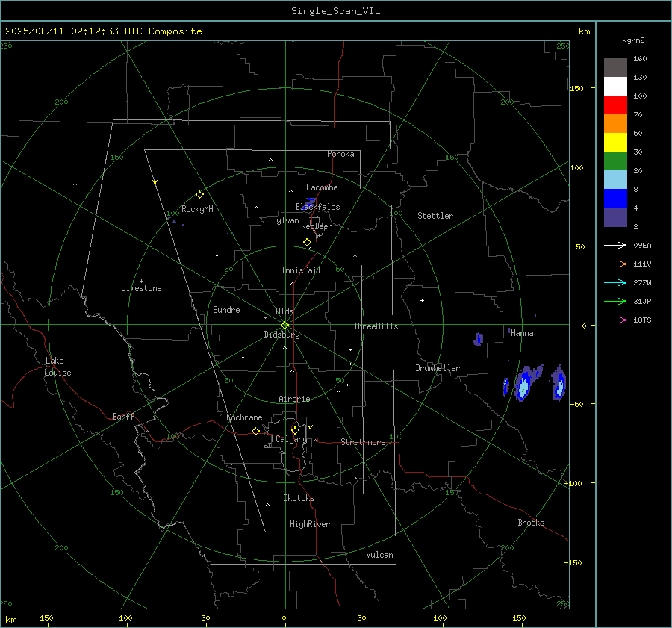This screenshot has height=628, width=672.
Task: Click the Lake Louise label
Action: pyautogui.click(x=57, y=367)
